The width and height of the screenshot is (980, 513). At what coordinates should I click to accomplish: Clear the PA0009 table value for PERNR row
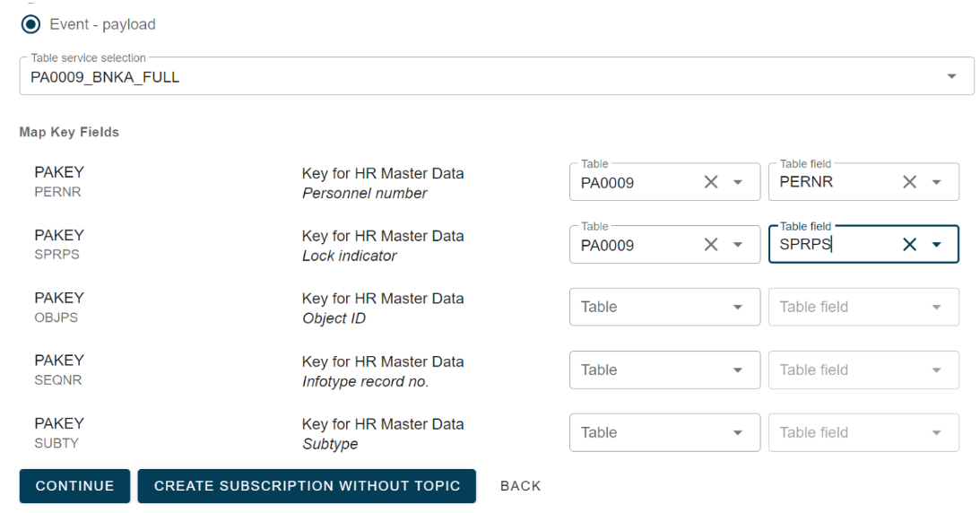[x=711, y=182]
